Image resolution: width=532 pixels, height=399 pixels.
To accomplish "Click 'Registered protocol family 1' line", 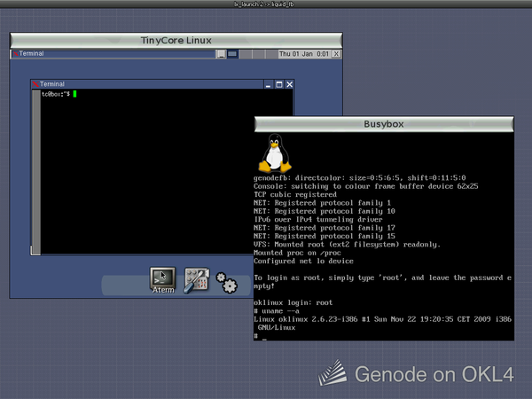I will coord(323,203).
